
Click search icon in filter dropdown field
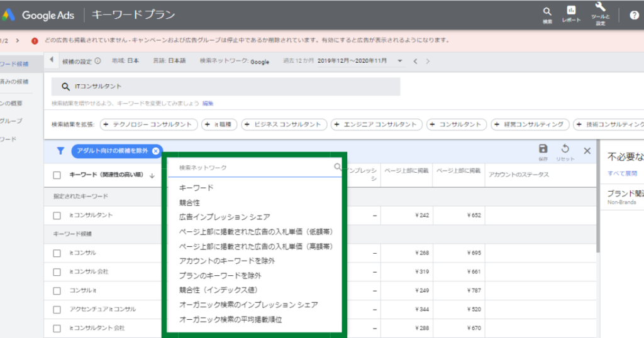click(x=337, y=167)
